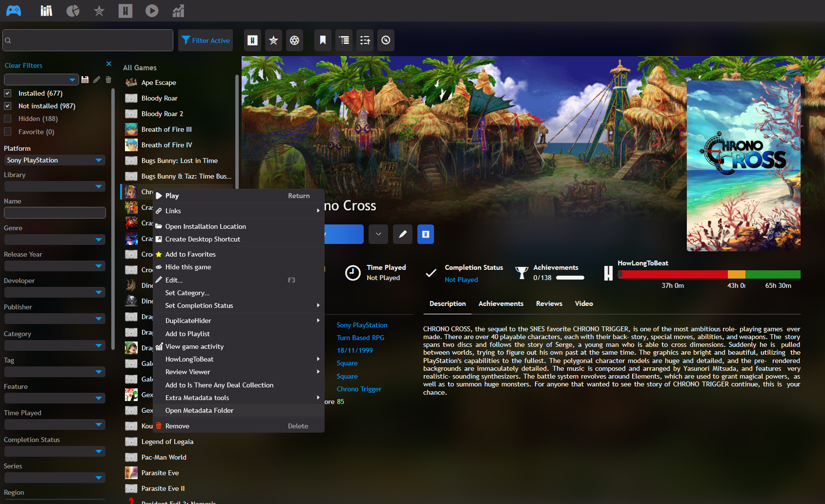This screenshot has height=504, width=825.
Task: Open the chevron next to the Play button
Action: [x=378, y=234]
